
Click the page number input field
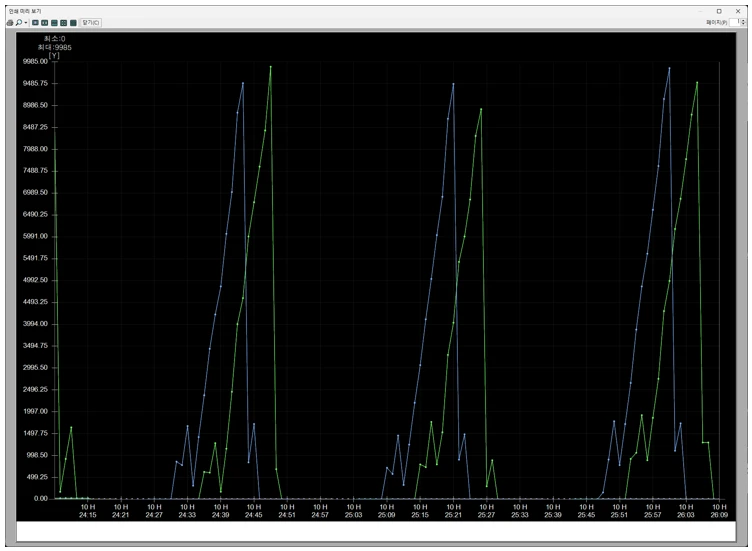click(x=734, y=23)
